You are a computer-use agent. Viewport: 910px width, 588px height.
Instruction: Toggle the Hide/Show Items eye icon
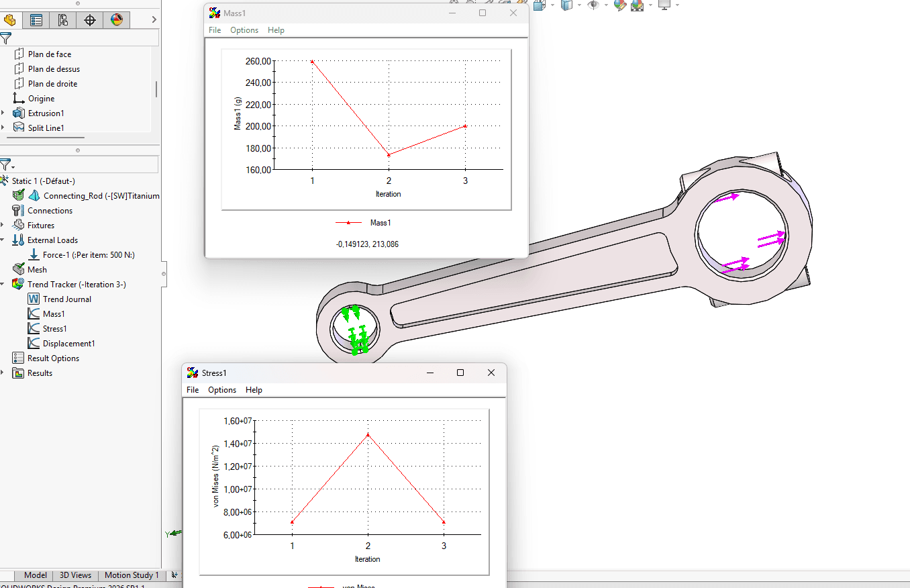[593, 5]
